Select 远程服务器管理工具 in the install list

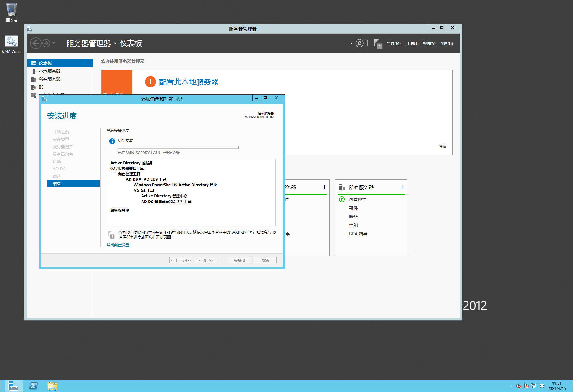pos(127,169)
